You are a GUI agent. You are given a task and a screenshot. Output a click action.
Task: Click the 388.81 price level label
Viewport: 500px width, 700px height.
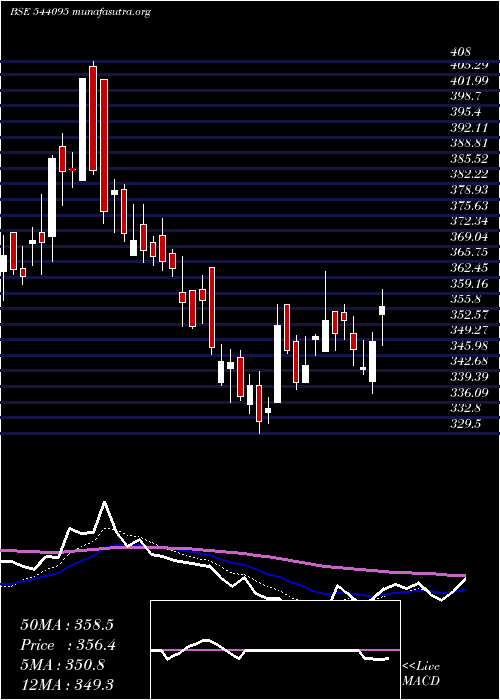(x=468, y=143)
